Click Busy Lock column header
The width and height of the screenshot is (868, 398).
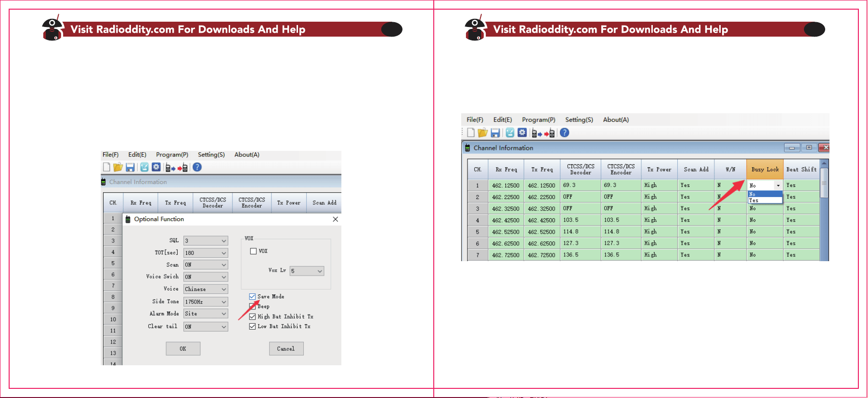point(765,170)
